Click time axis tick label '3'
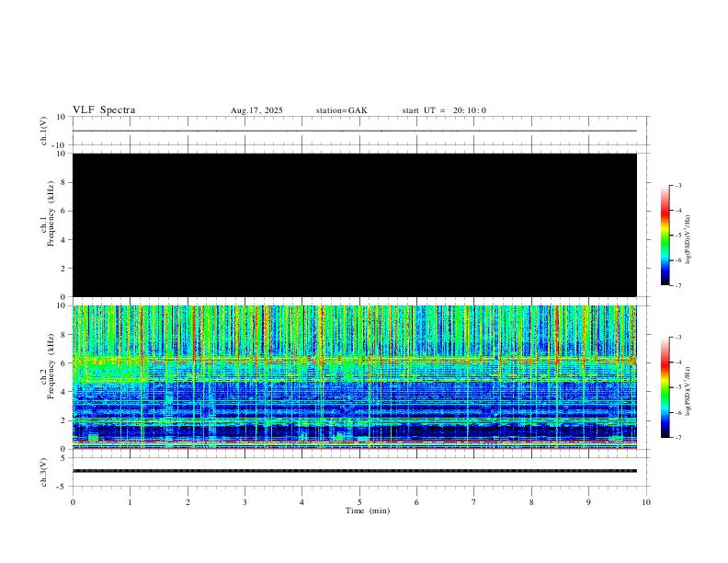The image size is (728, 563). click(245, 502)
